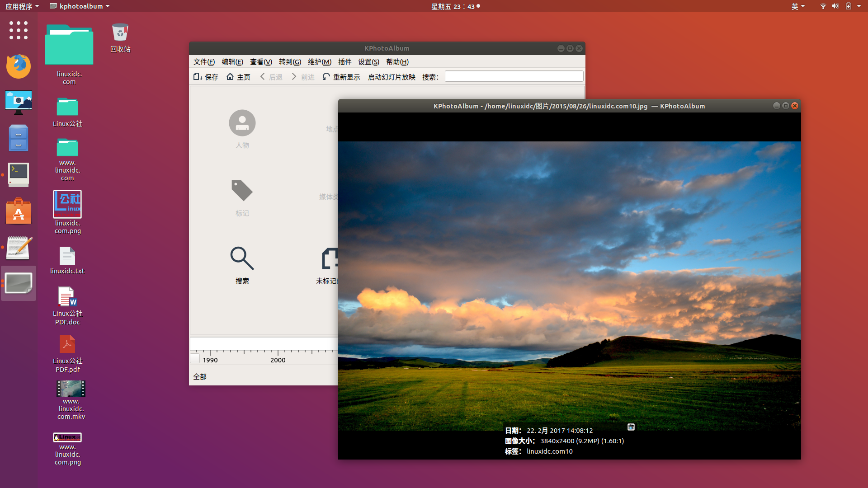This screenshot has height=488, width=868.
Task: Click the small button left of 1990
Action: [x=195, y=359]
